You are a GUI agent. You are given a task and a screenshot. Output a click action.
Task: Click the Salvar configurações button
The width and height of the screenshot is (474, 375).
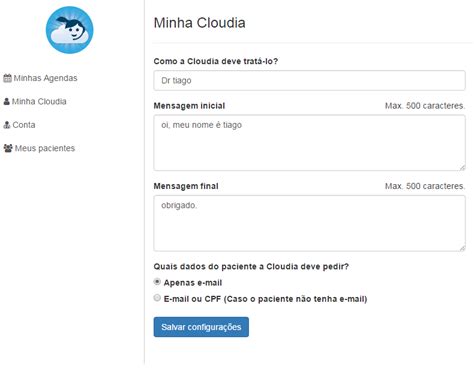pyautogui.click(x=201, y=327)
